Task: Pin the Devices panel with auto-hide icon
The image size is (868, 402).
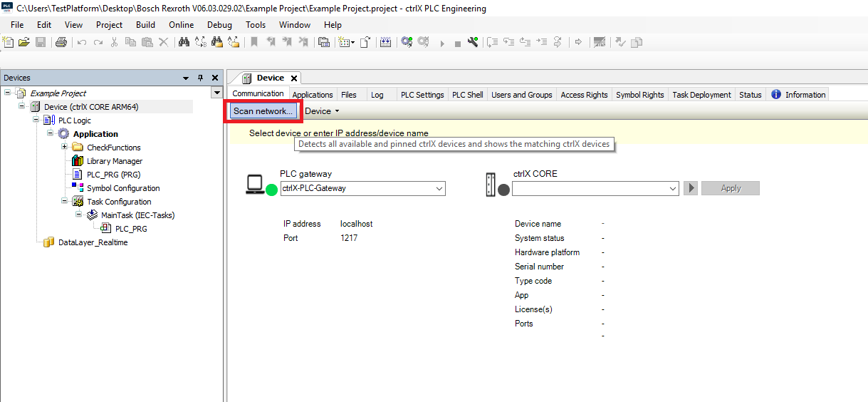Action: pos(200,78)
